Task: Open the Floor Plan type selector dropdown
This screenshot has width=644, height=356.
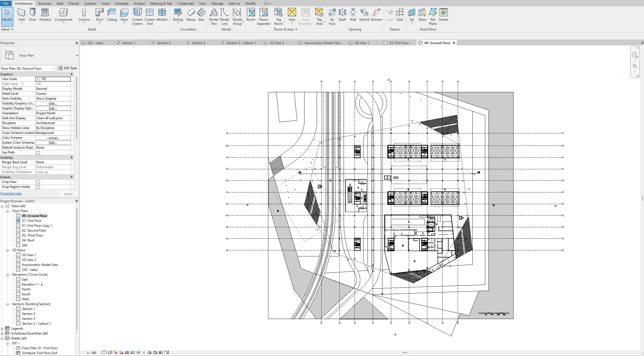Action: pos(53,68)
